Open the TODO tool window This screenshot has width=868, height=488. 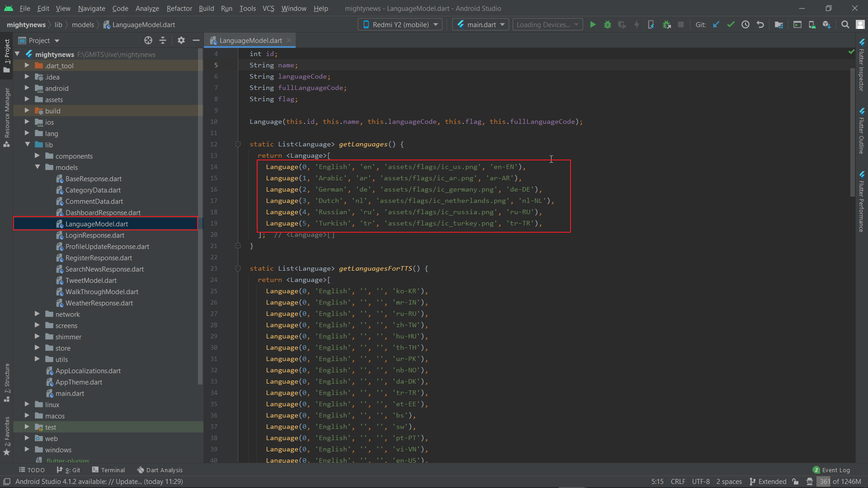click(32, 470)
